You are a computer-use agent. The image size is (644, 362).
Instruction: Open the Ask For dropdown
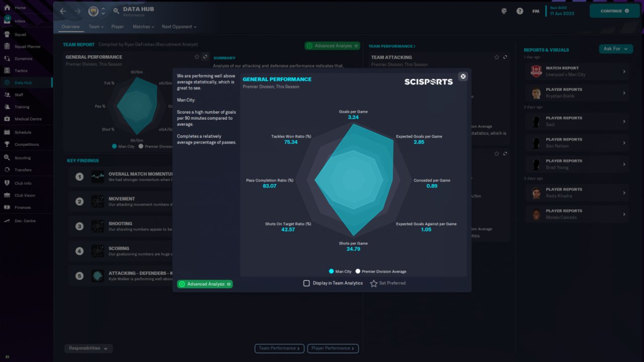point(616,49)
